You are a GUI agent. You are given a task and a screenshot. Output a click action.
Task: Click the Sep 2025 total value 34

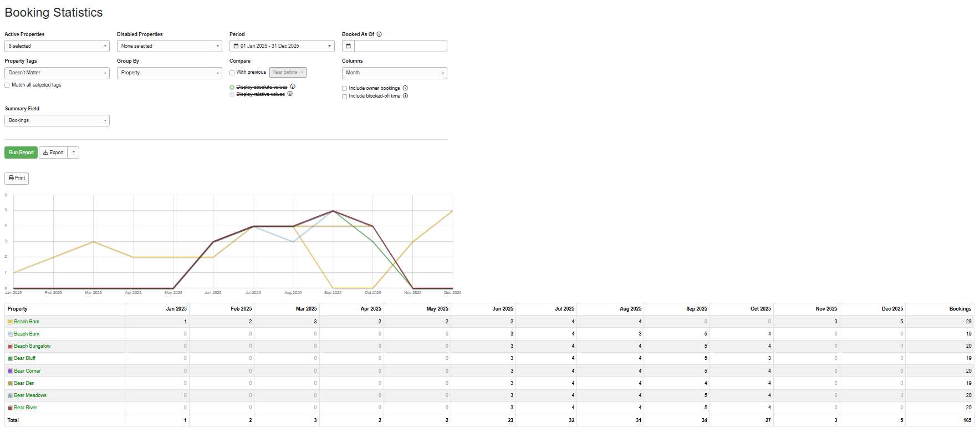(705, 420)
